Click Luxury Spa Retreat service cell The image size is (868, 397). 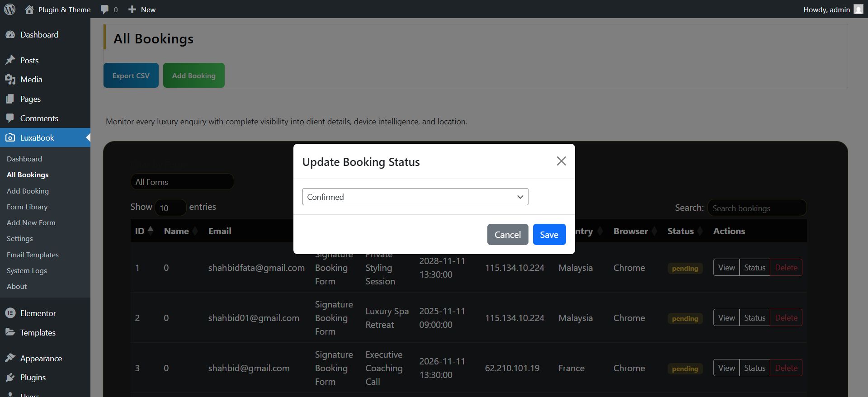pos(387,318)
